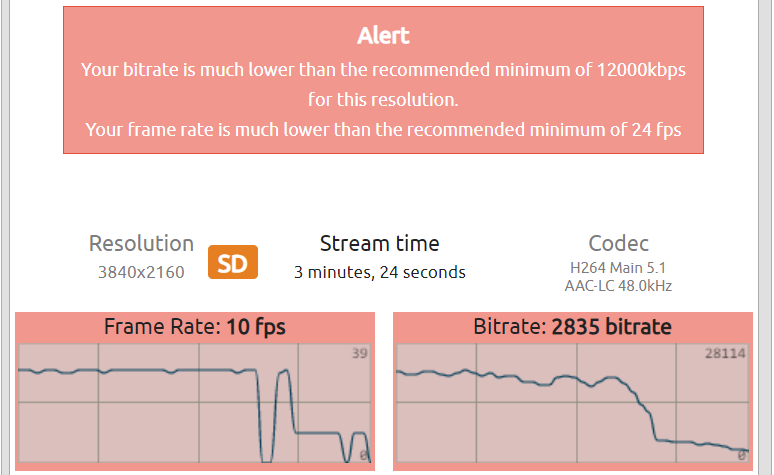This screenshot has width=774, height=475.
Task: Click the AAC-LC 48.0kHz audio codec text
Action: (618, 286)
